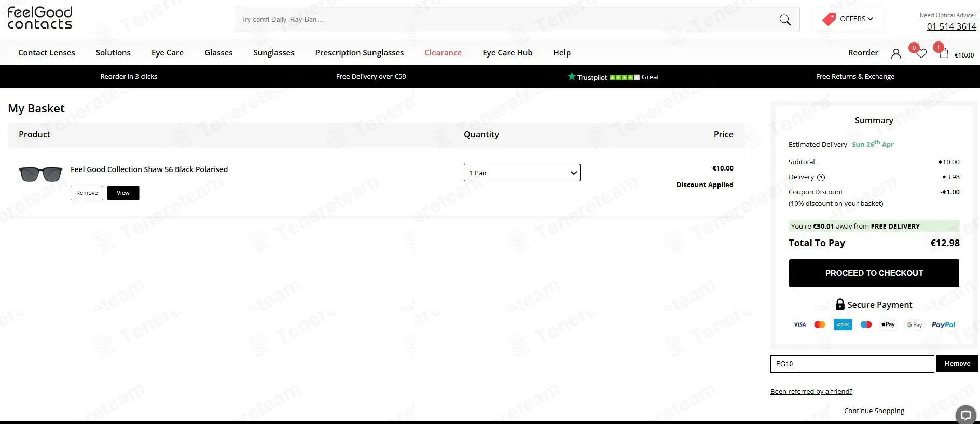Click the Discount Applied label
980x424 pixels.
[x=705, y=185]
